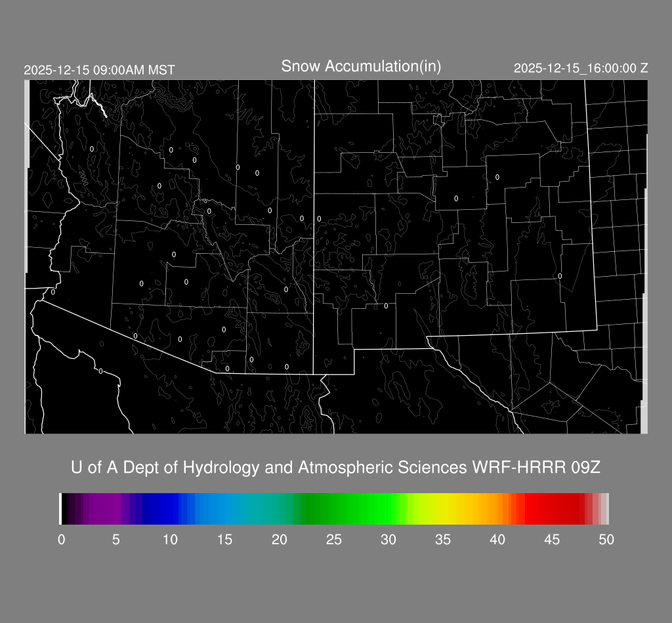Viewport: 672px width, 623px height.
Task: Click the 20 tick label on the color scale
Action: pyautogui.click(x=279, y=540)
